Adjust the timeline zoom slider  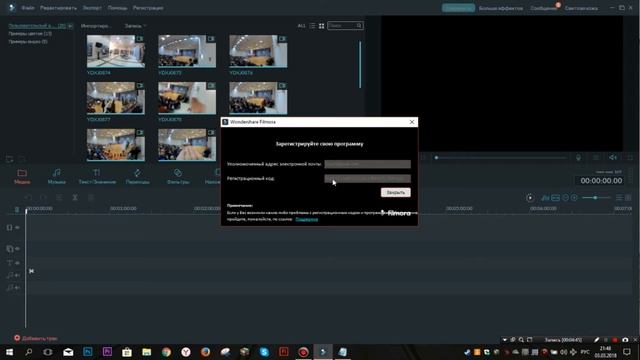coord(596,198)
